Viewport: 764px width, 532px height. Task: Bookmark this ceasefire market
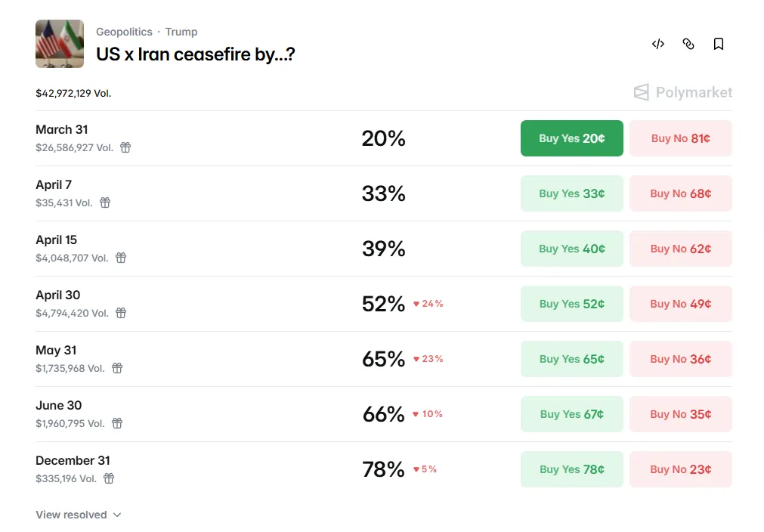pyautogui.click(x=719, y=44)
